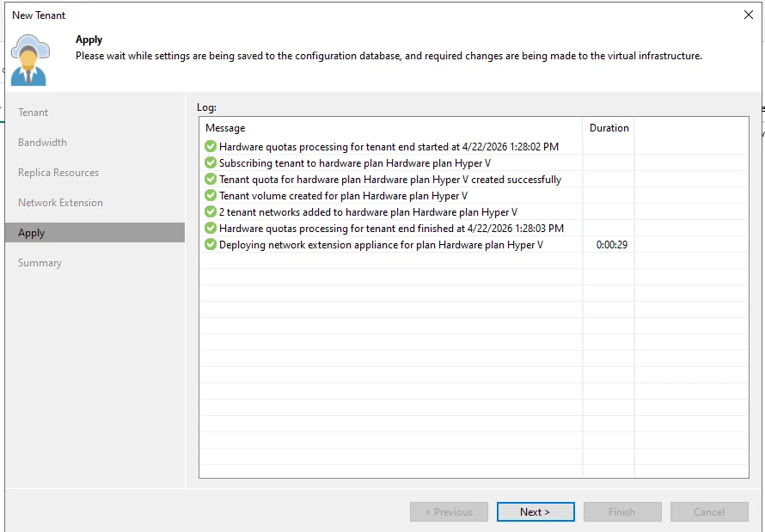Click the Log: label
Viewport: 765px width, 532px height.
coord(206,107)
